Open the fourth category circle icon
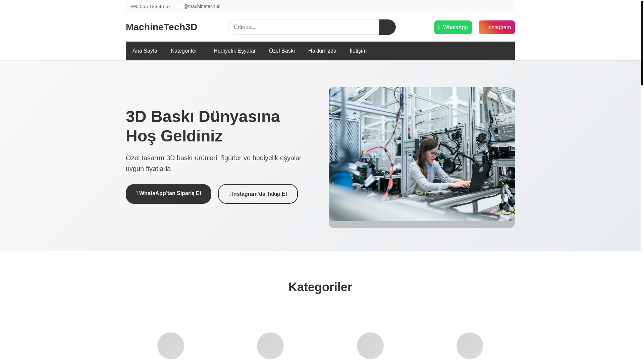Image resolution: width=644 pixels, height=362 pixels. tap(470, 346)
